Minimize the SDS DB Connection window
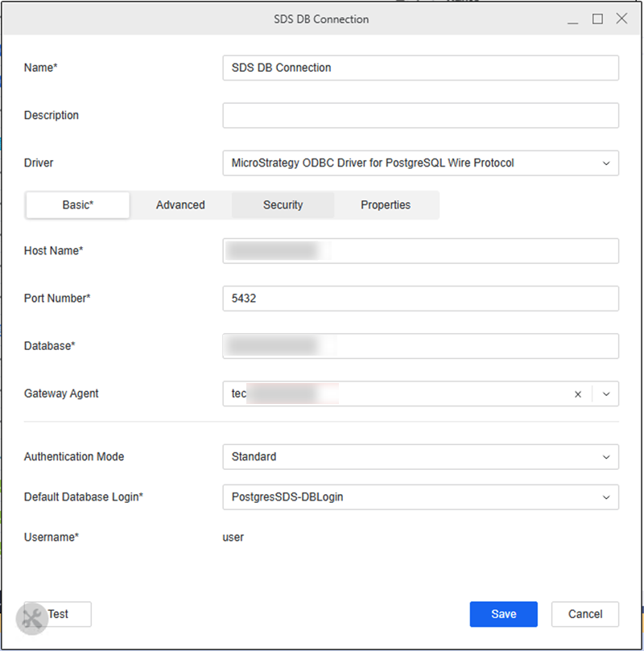This screenshot has width=644, height=651. [x=573, y=19]
